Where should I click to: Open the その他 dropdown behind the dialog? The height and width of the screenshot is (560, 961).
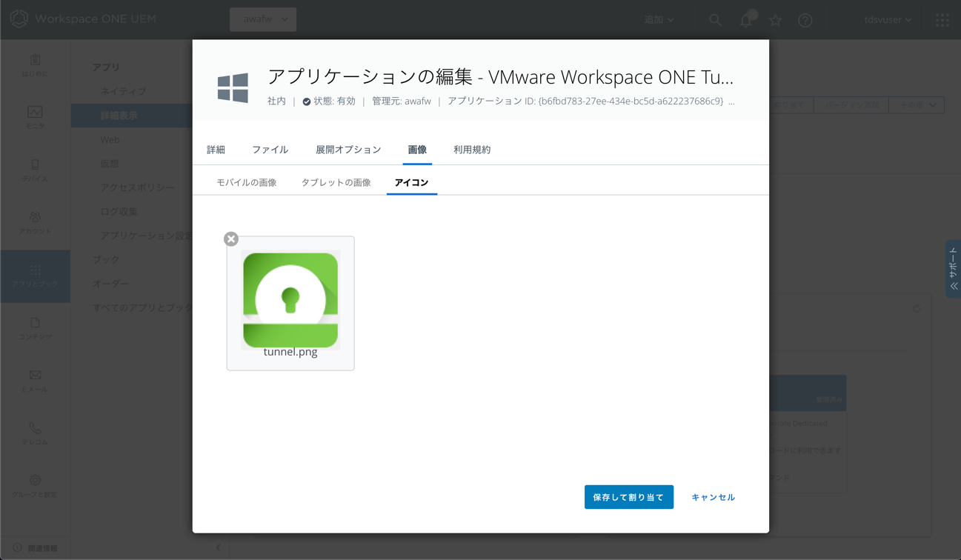917,105
